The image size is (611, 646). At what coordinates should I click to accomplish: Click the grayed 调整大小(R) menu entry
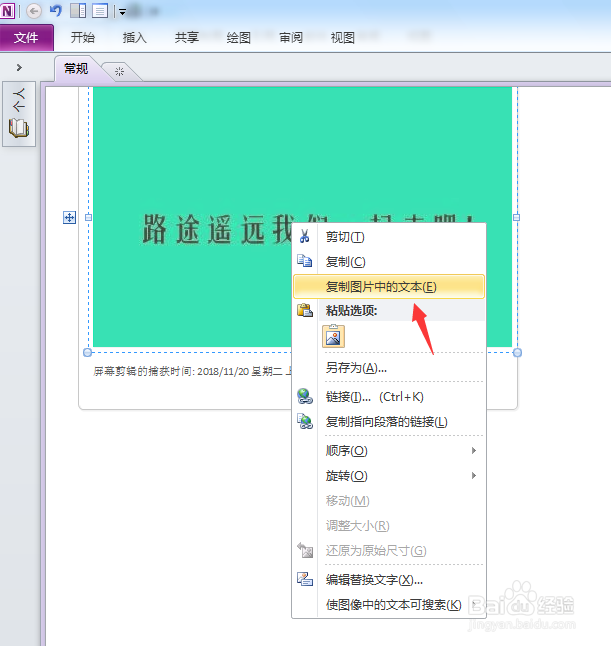point(389,526)
